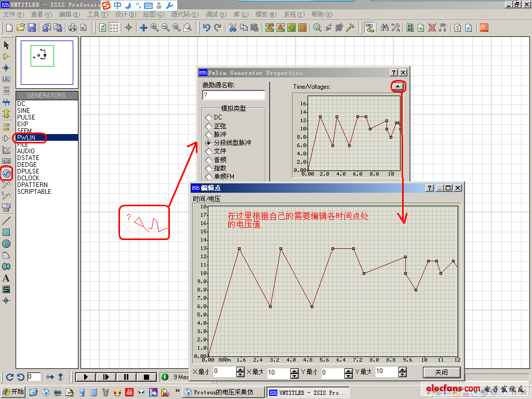Click the Y最大 spinner arrows
532x399 pixels.
pyautogui.click(x=403, y=372)
